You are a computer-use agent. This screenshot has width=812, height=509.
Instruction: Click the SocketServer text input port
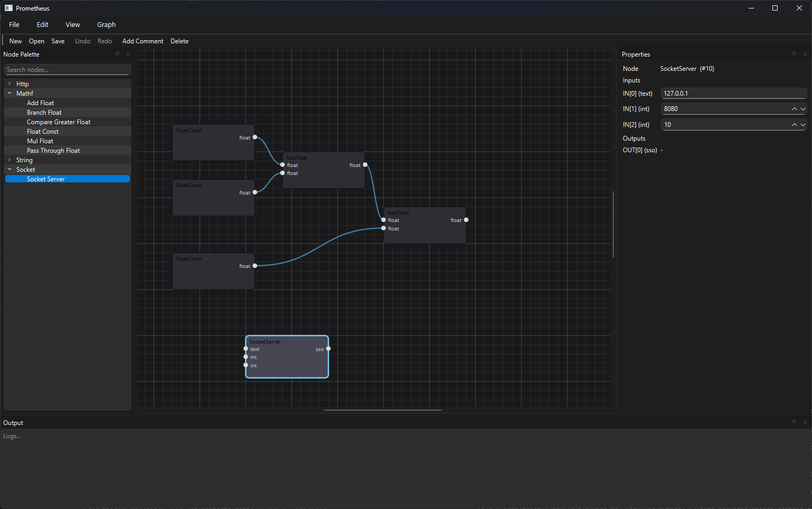click(246, 349)
